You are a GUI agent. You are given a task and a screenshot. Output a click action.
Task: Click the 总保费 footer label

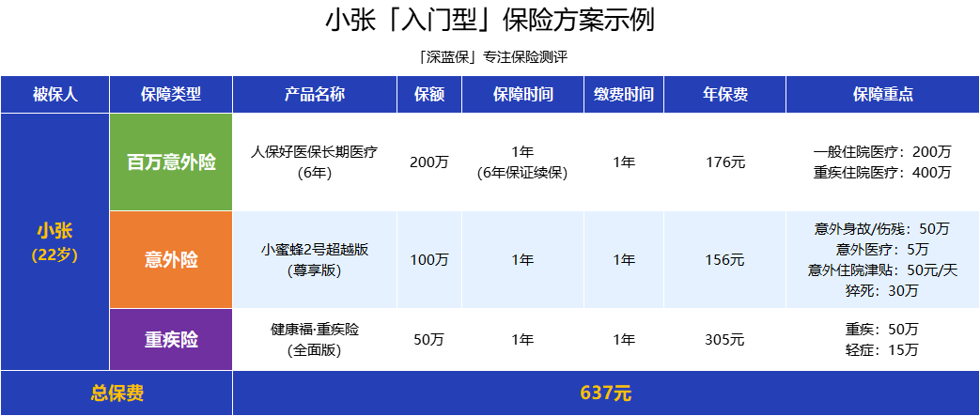point(117,393)
